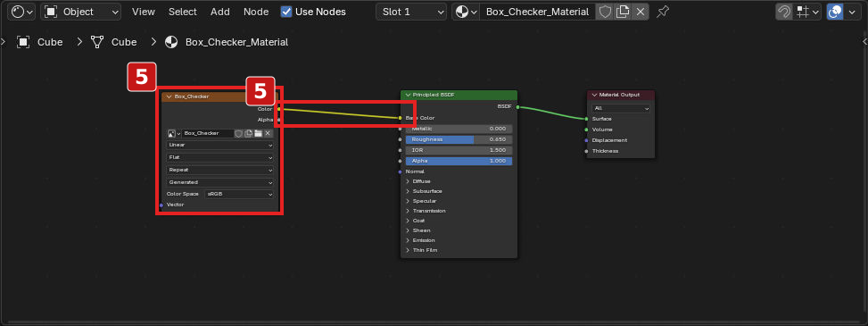Unlink the Box_Checker image with the X icon

268,134
